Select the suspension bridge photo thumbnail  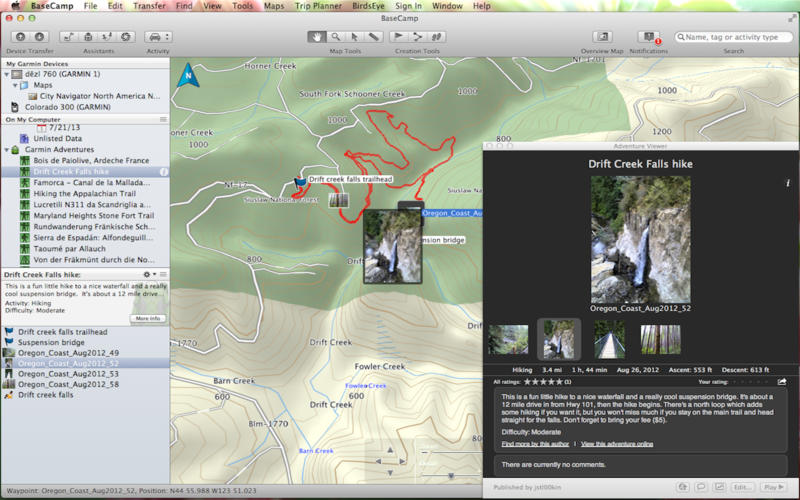click(x=609, y=340)
